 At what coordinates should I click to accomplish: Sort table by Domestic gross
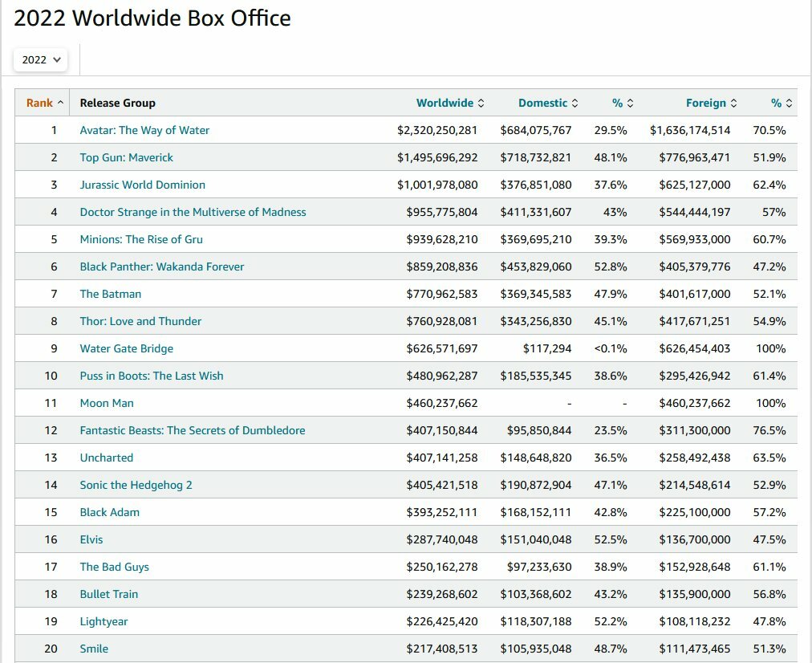[548, 103]
